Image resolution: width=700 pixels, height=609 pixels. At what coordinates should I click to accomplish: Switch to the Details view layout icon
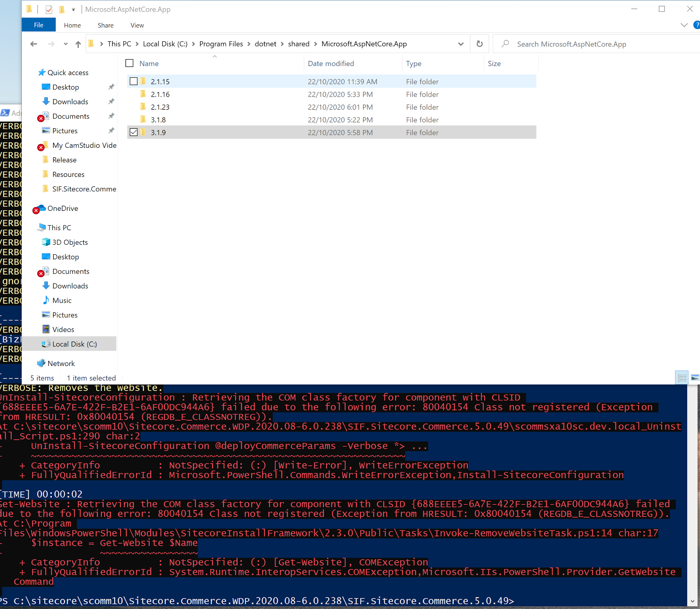[x=682, y=378]
